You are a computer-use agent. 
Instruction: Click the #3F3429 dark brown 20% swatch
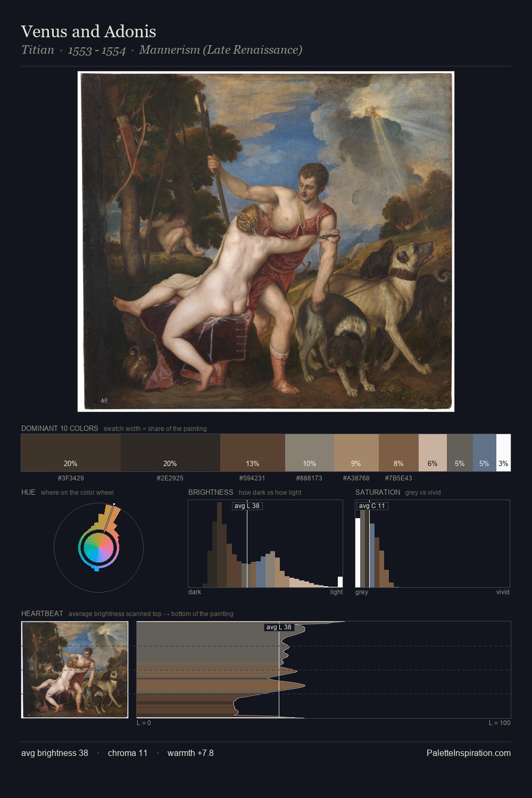(71, 453)
